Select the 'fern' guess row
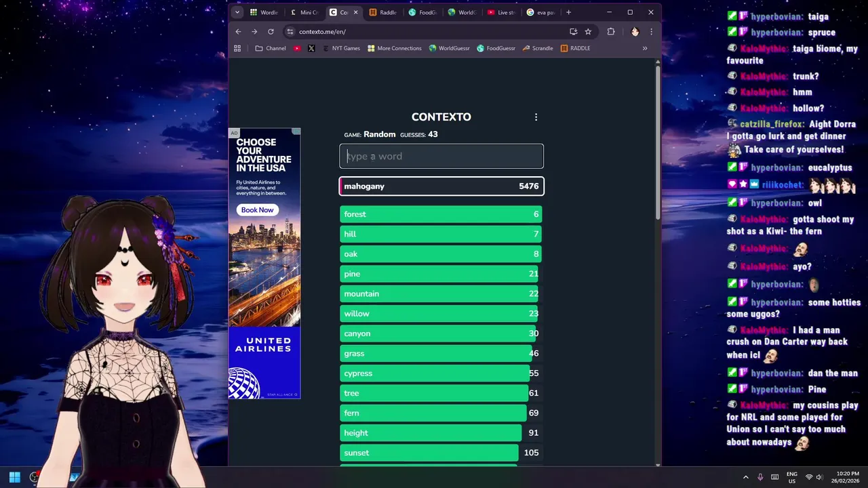 tap(441, 413)
